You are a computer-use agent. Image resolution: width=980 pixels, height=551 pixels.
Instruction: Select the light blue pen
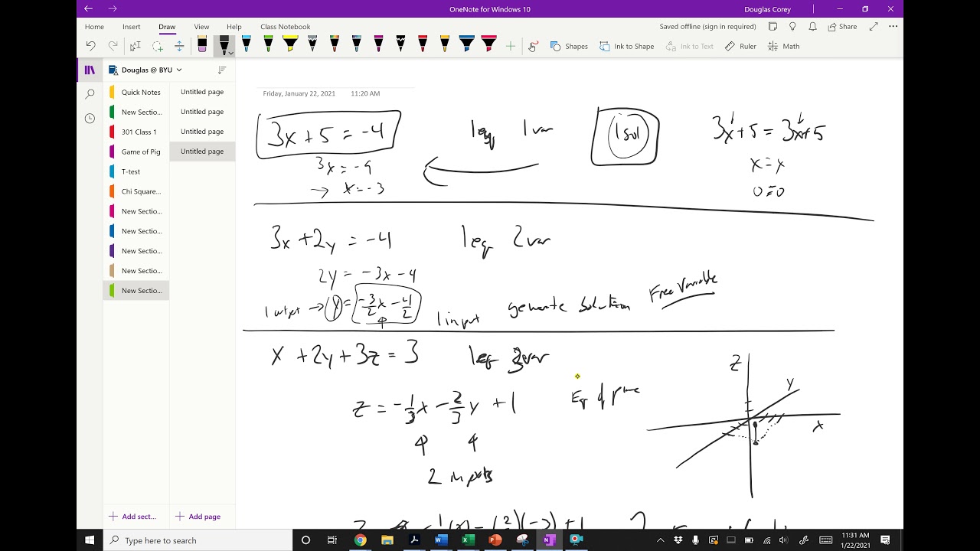pos(246,44)
